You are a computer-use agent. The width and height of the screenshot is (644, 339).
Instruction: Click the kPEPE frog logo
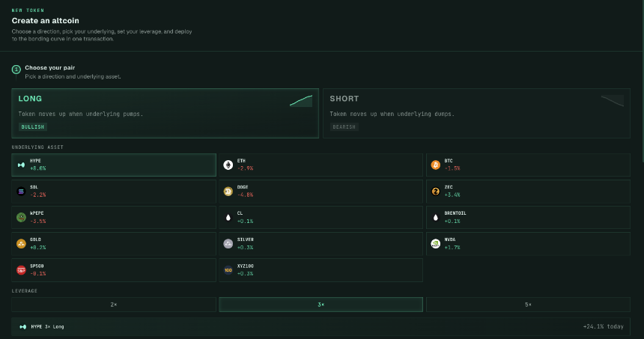pyautogui.click(x=22, y=218)
